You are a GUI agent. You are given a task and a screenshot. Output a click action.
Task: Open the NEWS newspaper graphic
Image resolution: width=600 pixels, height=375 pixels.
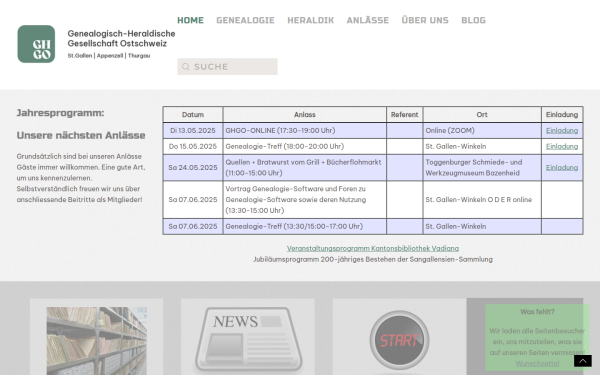(x=249, y=339)
